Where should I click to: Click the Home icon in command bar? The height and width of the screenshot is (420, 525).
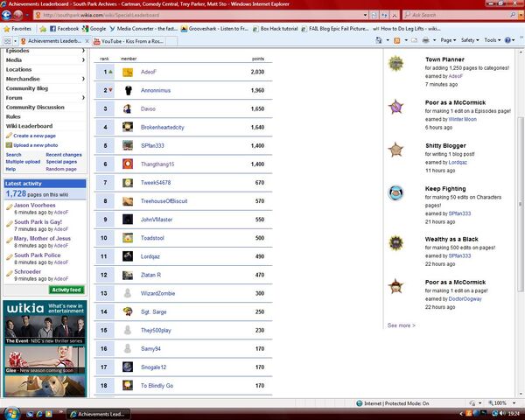pos(379,40)
